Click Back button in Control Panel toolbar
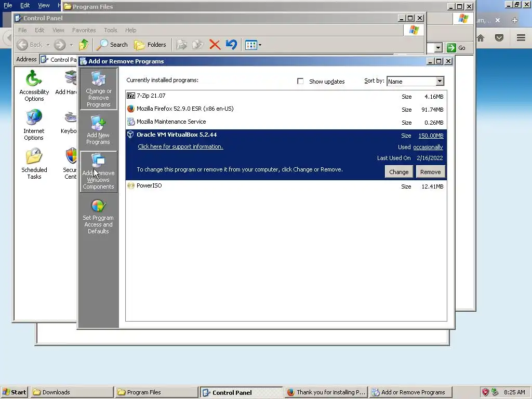The image size is (532, 399). [30, 45]
